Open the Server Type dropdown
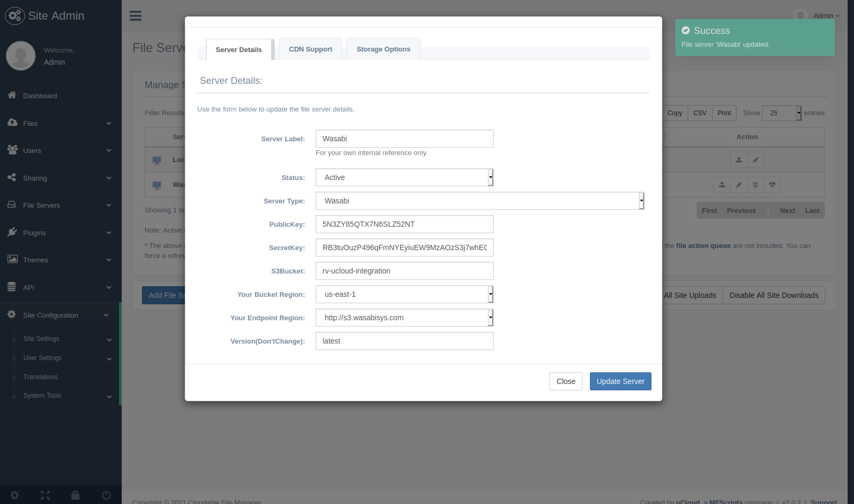The height and width of the screenshot is (504, 854). 480,201
